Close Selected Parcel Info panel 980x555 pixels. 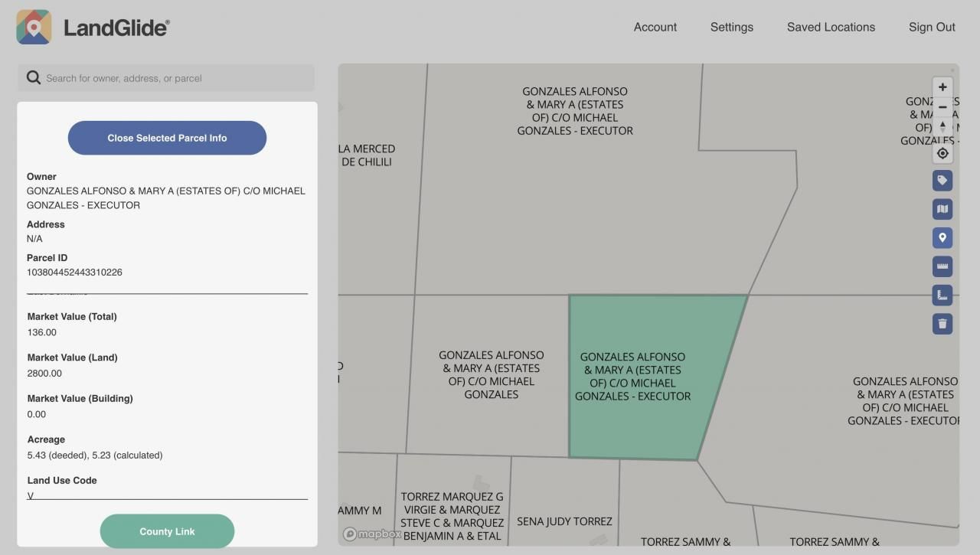(x=167, y=138)
